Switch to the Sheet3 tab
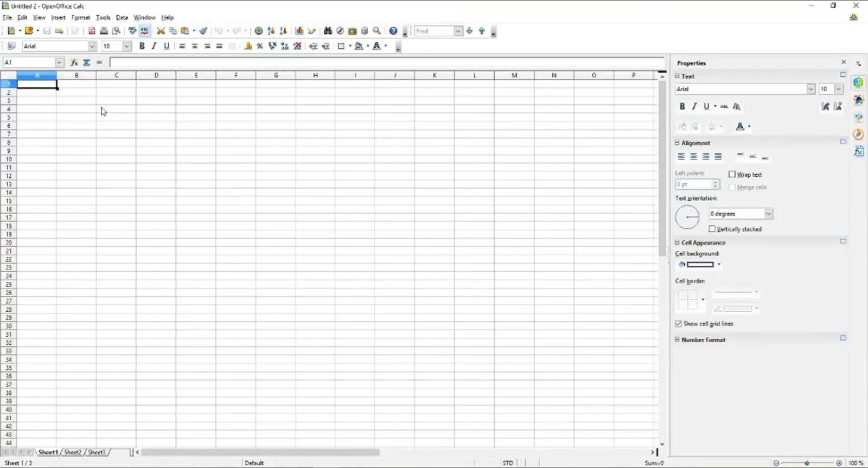This screenshot has width=868, height=468. pos(97,452)
